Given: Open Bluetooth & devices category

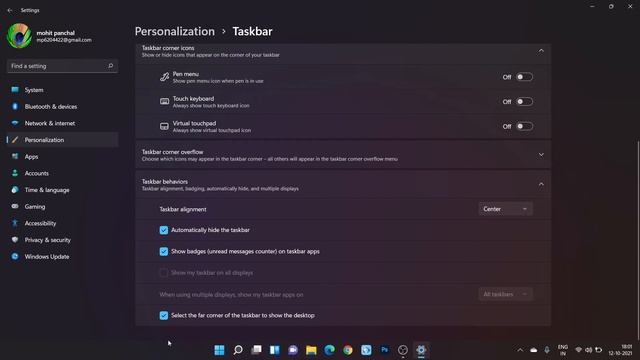Looking at the screenshot, I should click(62, 107).
